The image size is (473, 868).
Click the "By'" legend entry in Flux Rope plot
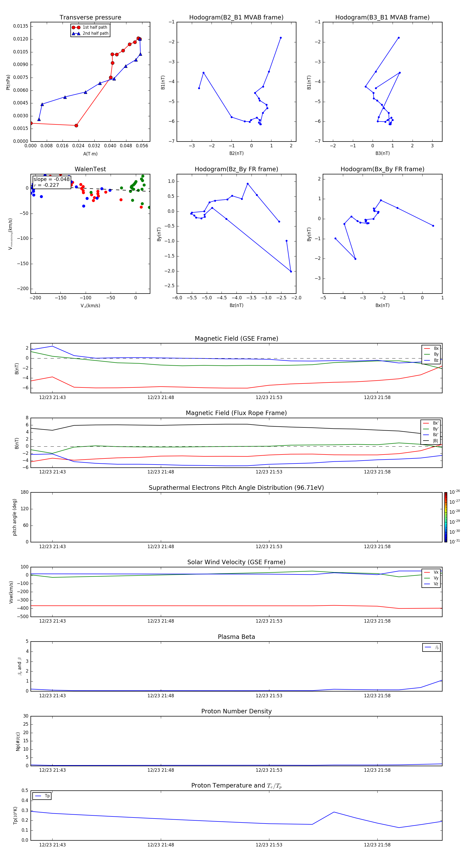431,429
